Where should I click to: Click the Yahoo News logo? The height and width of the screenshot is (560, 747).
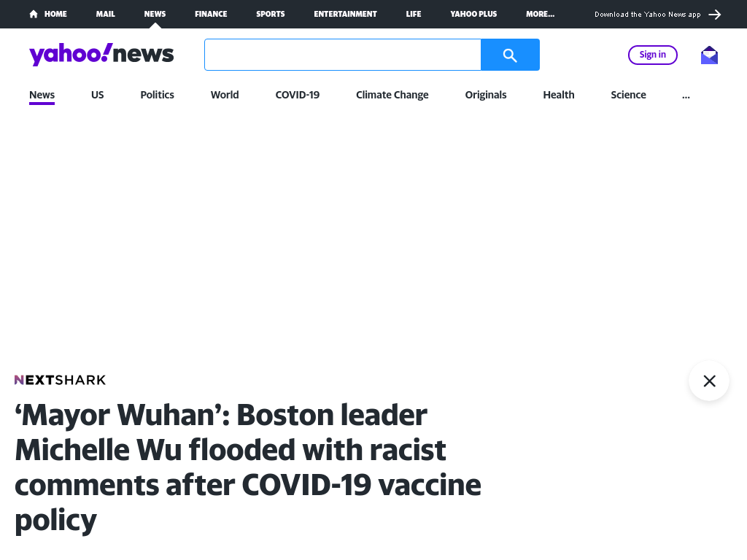coord(101,54)
